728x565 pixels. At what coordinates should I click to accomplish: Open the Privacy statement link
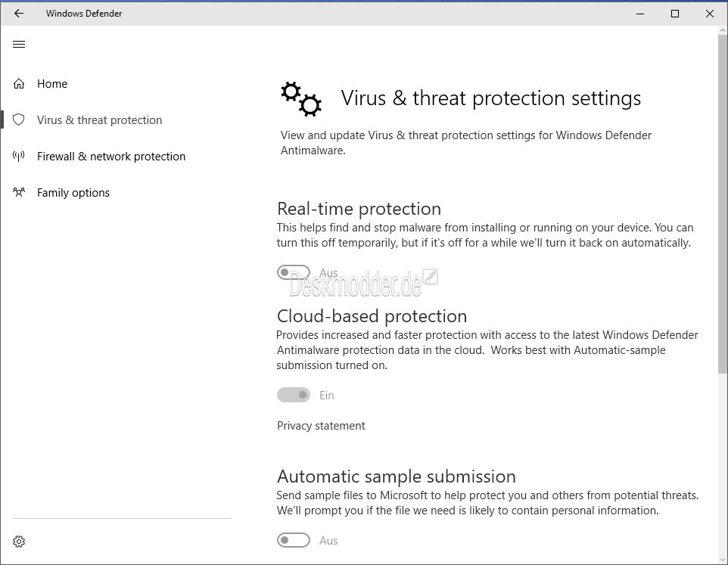pyautogui.click(x=321, y=425)
